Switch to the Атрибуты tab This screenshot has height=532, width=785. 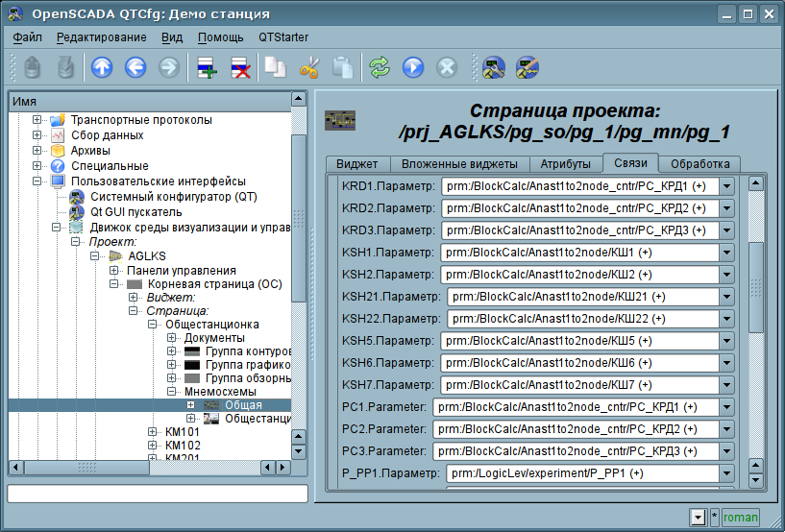[x=565, y=164]
